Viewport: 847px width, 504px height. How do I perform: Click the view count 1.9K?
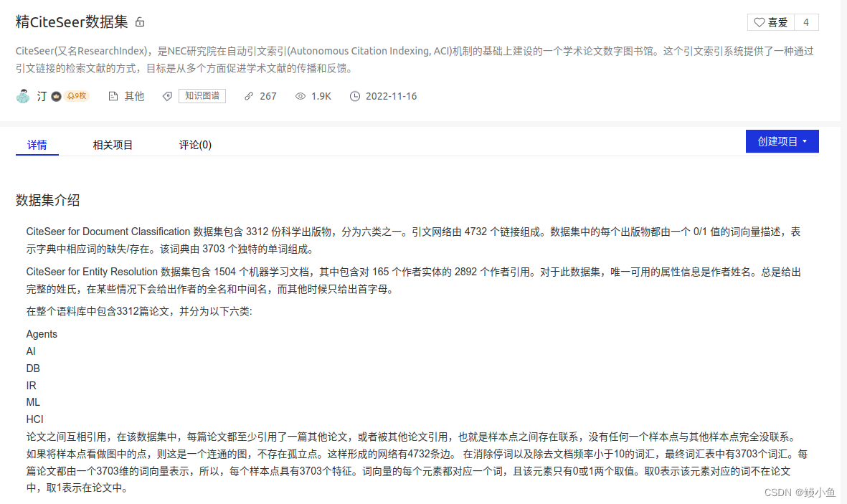(x=321, y=96)
